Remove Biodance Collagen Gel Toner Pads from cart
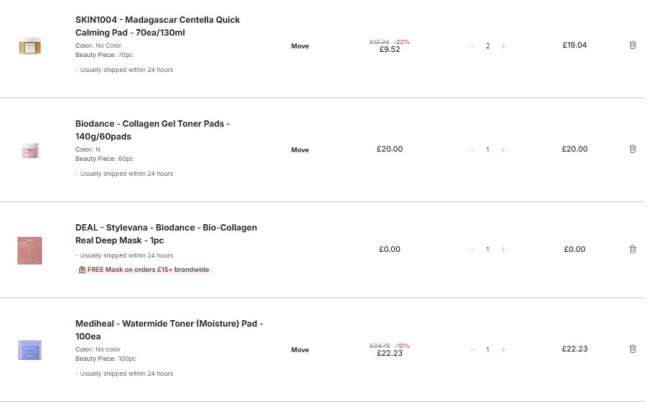 point(632,149)
